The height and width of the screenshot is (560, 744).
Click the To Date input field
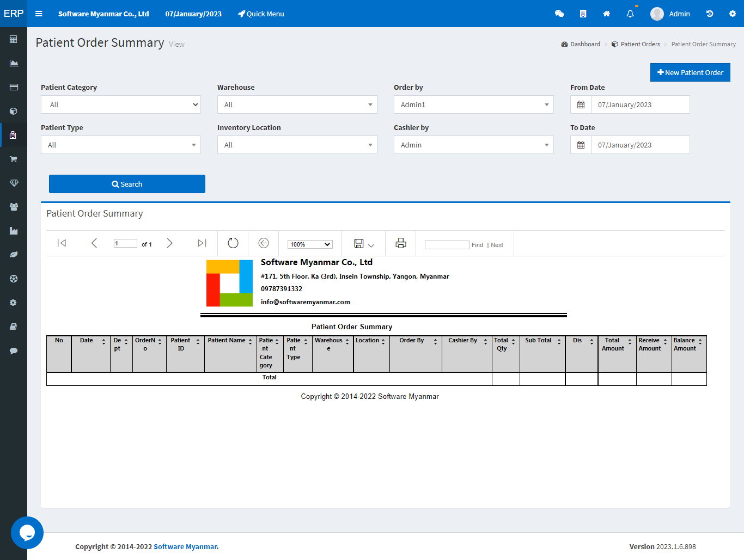[x=641, y=145]
